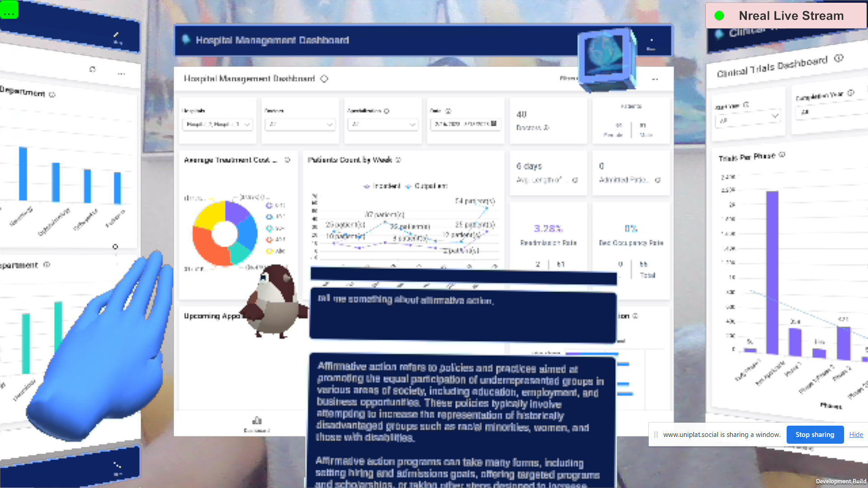This screenshot has height=488, width=868.
Task: Open left panel three-dots menu
Action: coord(121,74)
